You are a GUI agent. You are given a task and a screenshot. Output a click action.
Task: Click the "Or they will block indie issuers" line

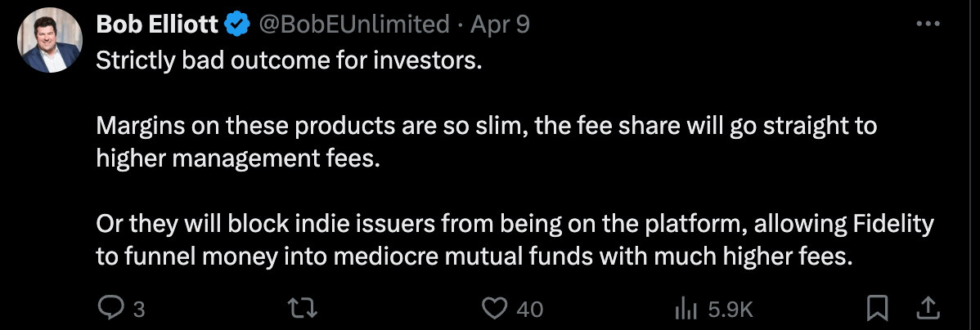click(515, 223)
